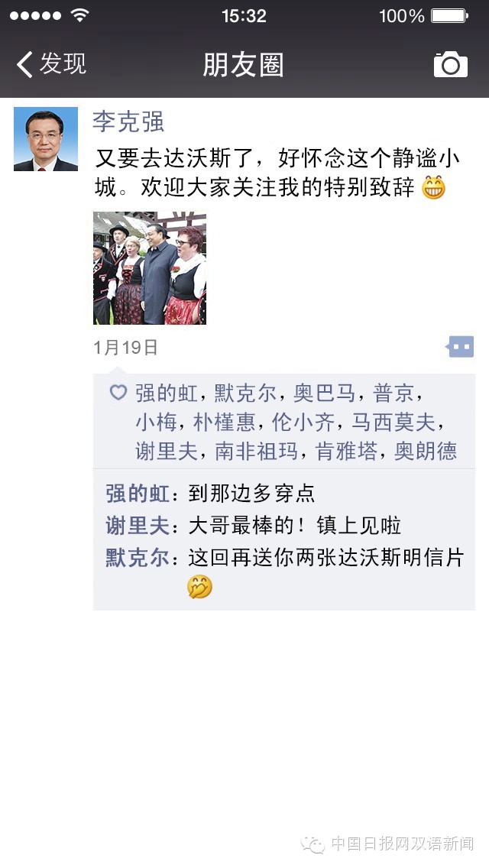Open liker 奥巴马 profile

click(x=325, y=394)
